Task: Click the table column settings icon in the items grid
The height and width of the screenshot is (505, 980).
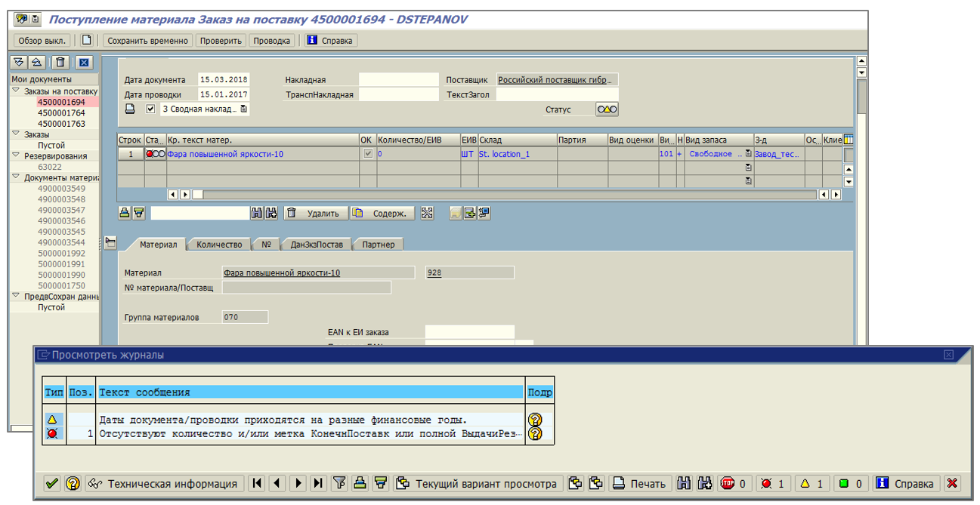Action: coord(849,140)
